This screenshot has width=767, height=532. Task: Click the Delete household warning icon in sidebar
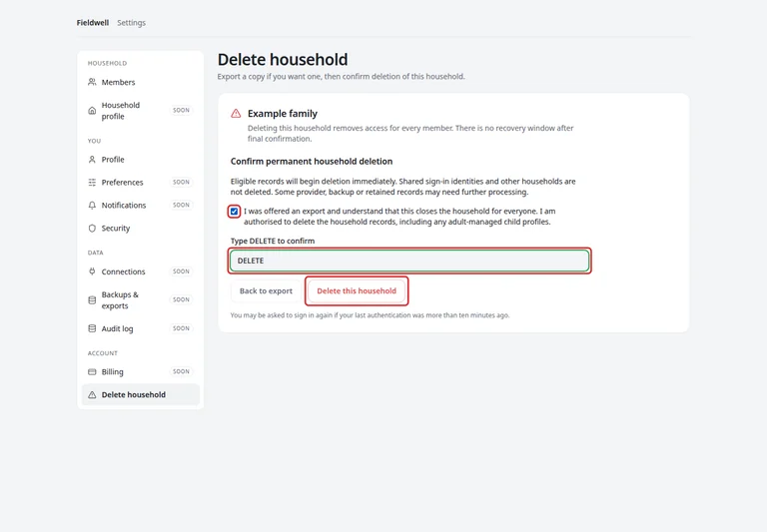pyautogui.click(x=92, y=395)
